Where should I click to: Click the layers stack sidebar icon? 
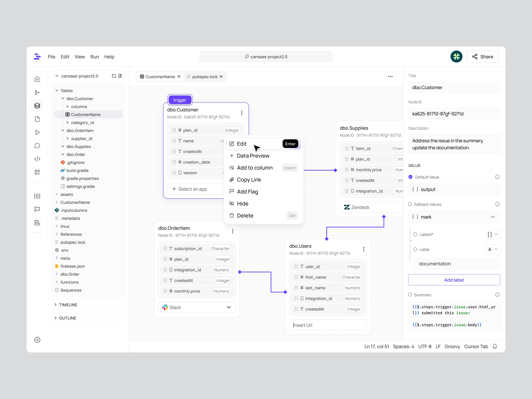point(37,106)
